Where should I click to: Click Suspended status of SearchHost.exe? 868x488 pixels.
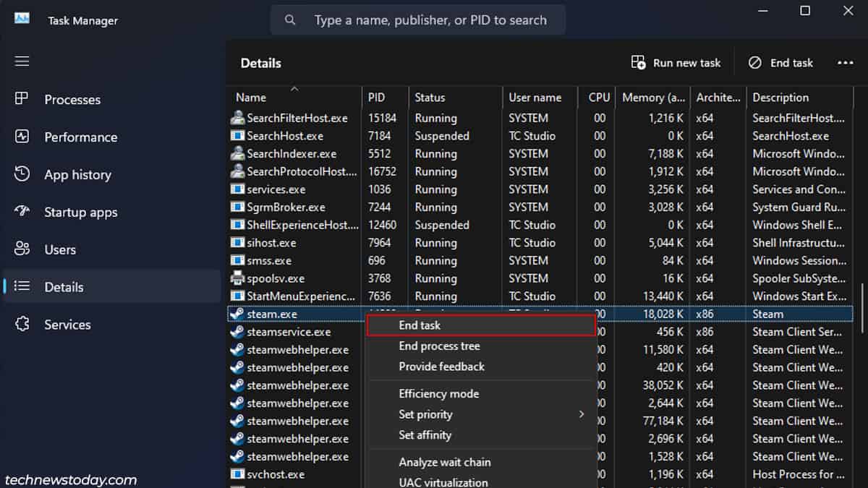pyautogui.click(x=442, y=136)
